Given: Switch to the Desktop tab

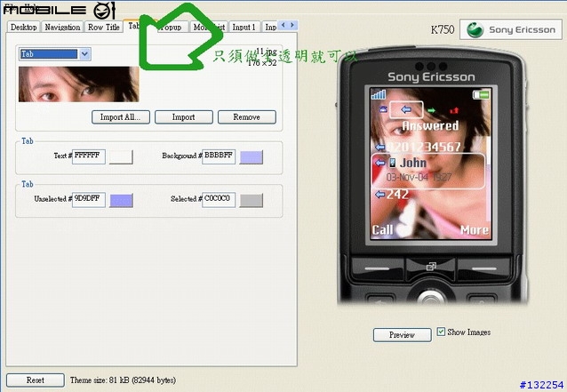Looking at the screenshot, I should point(23,28).
